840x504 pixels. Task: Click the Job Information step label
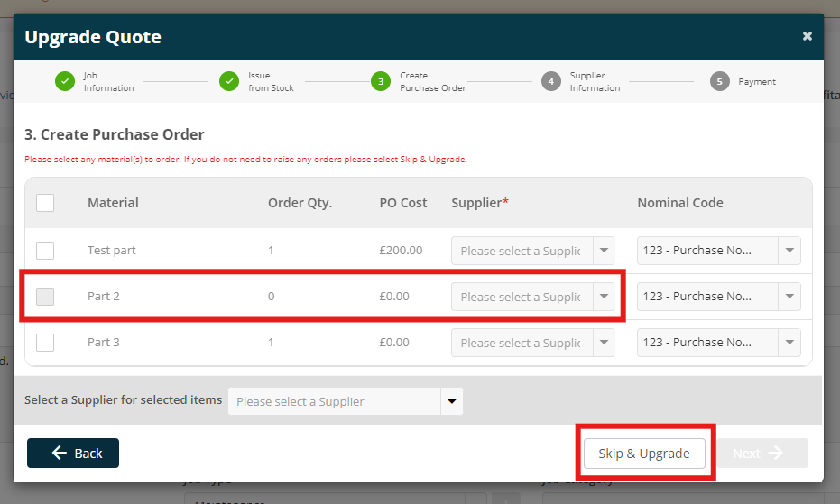[109, 81]
